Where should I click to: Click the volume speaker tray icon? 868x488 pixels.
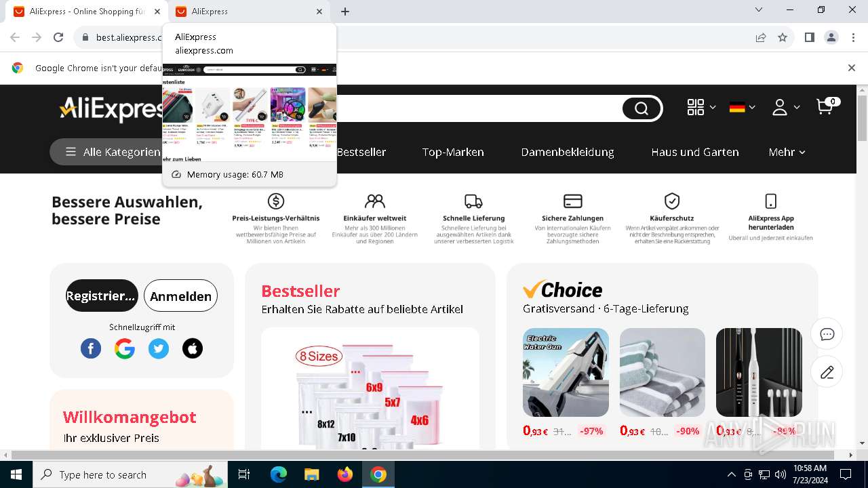(x=781, y=474)
